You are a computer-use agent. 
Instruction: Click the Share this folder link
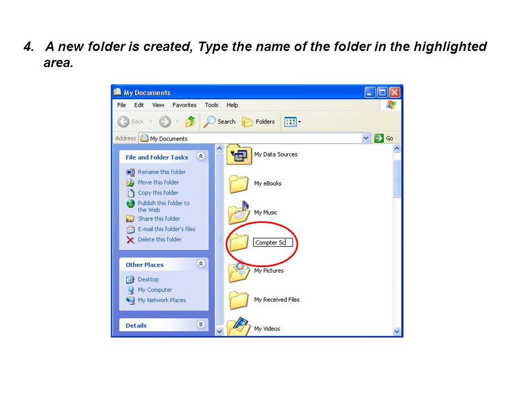coord(159,219)
